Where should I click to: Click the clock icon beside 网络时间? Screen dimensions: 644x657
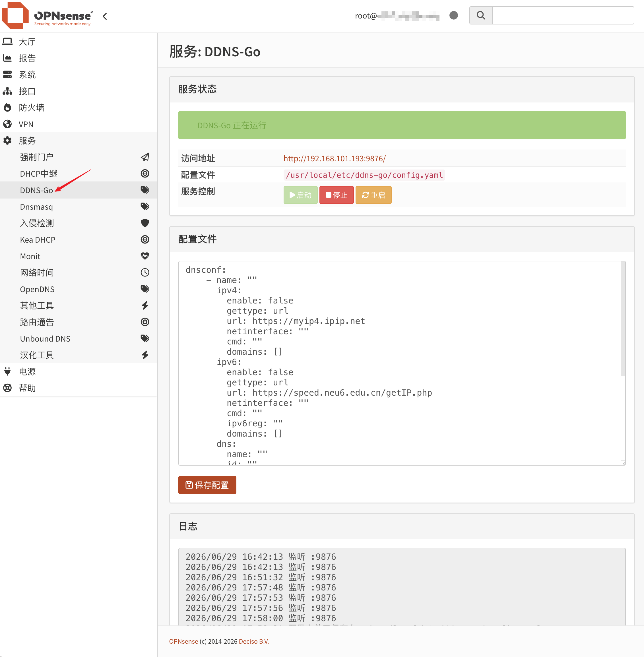[x=145, y=272]
